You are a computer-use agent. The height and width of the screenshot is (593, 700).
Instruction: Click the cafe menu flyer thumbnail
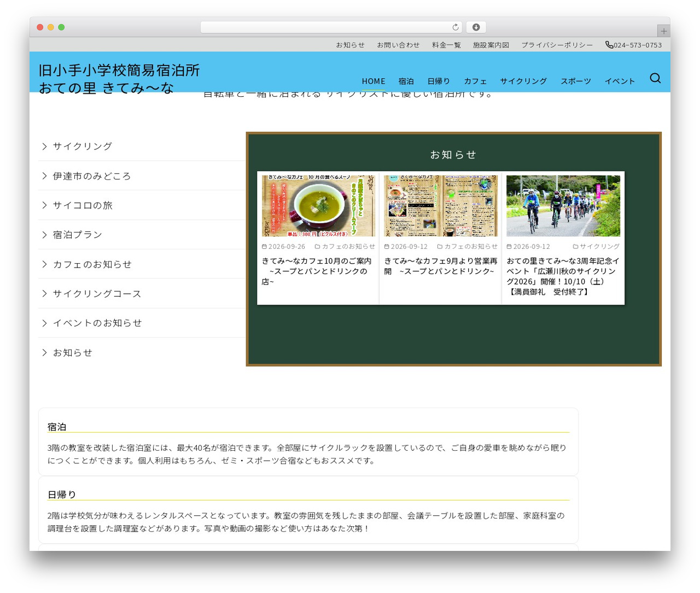coord(441,206)
